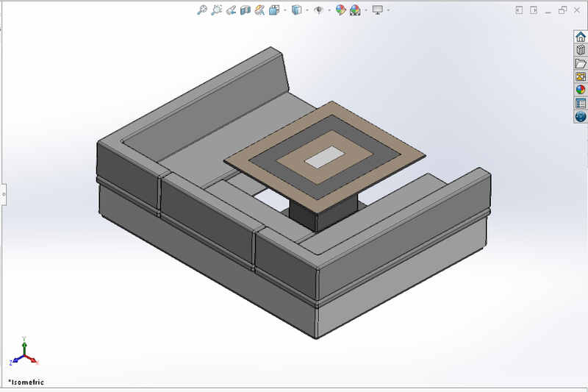
Task: Expand the Hide/Show Items dropdown arrow
Action: (x=329, y=10)
